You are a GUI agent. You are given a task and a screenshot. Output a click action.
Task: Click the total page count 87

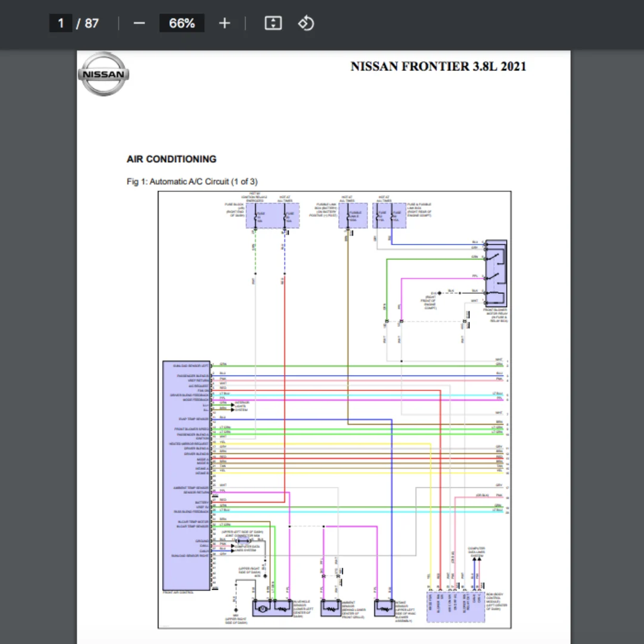tap(92, 23)
